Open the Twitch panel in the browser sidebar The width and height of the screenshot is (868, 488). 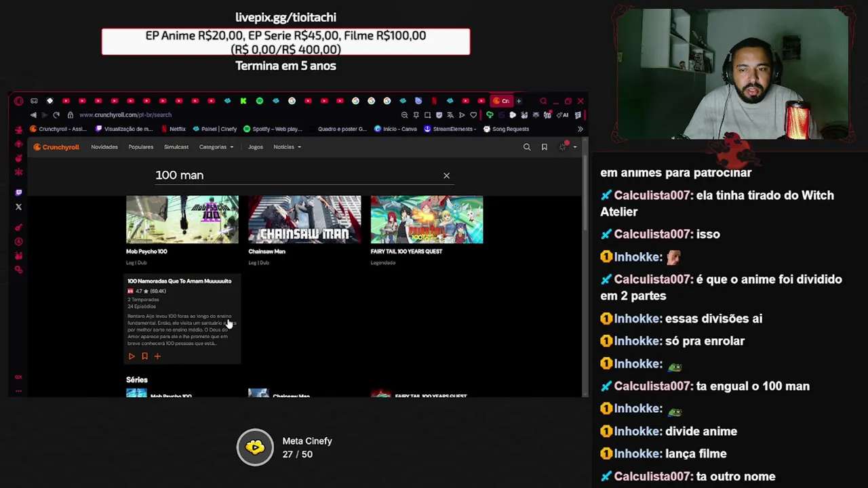[18, 192]
